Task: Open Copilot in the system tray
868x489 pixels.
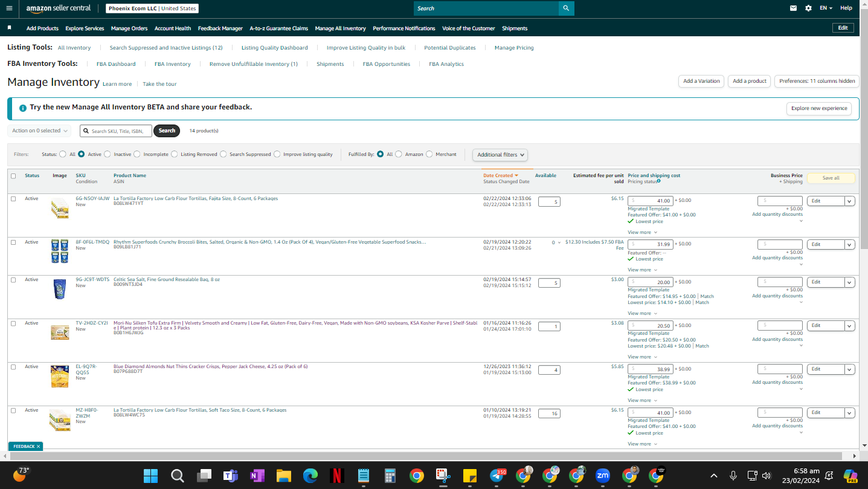Action: tap(850, 476)
